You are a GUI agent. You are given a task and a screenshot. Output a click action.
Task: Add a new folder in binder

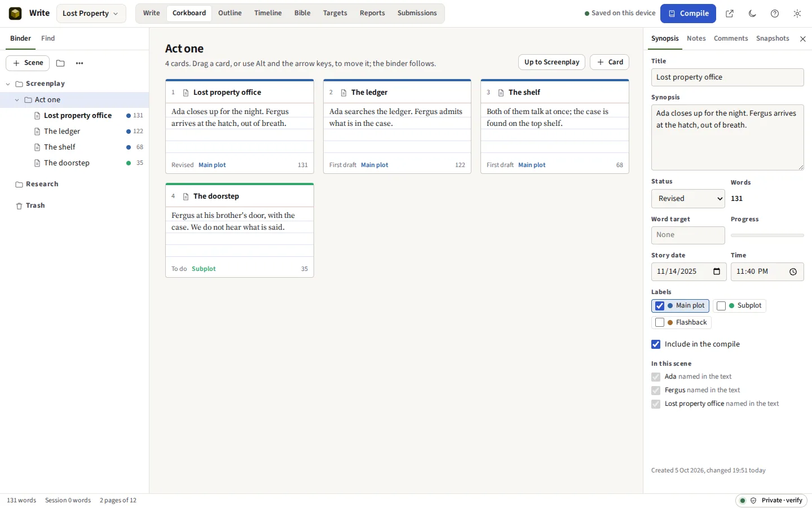click(60, 63)
